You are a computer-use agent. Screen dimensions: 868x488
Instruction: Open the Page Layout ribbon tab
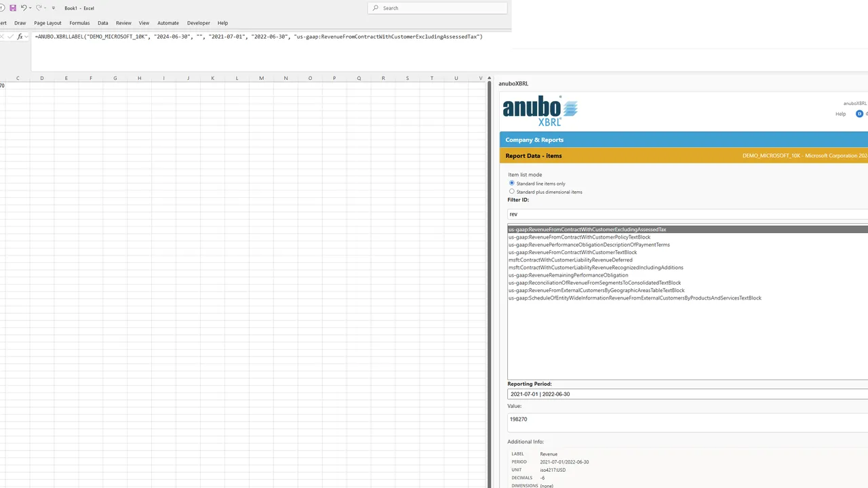47,23
